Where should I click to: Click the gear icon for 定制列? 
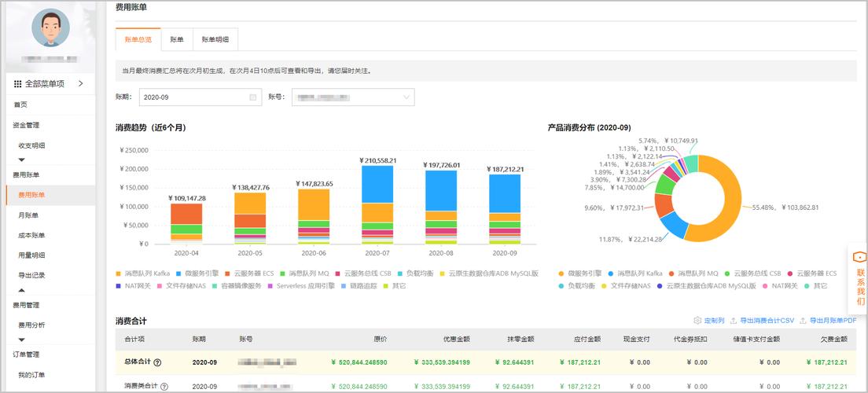[x=697, y=321]
